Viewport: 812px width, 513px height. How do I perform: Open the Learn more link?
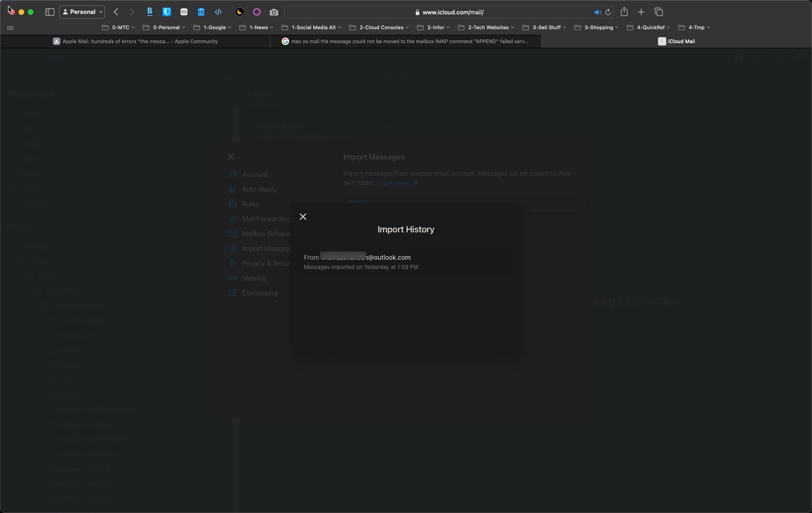tap(397, 183)
